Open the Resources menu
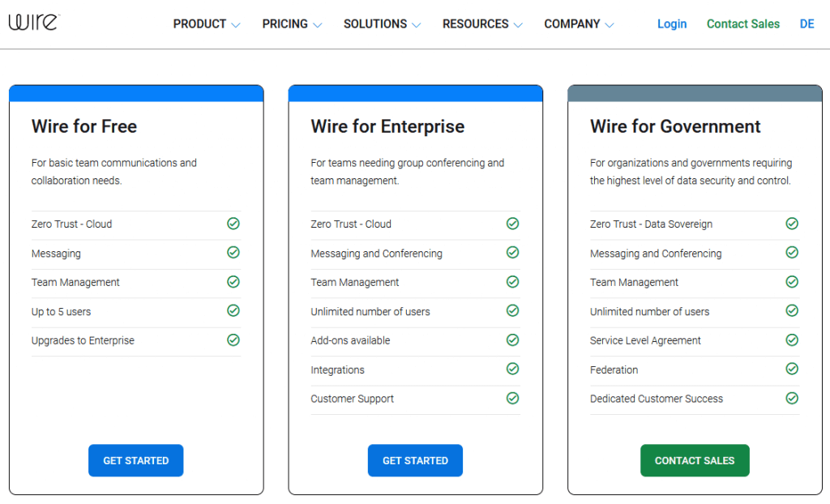 pos(482,24)
